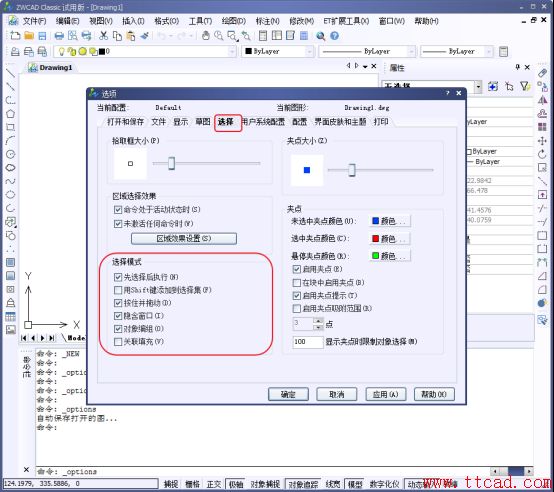The width and height of the screenshot is (554, 492).
Task: Select the Erase tool in right toolbar
Action: pos(542,73)
